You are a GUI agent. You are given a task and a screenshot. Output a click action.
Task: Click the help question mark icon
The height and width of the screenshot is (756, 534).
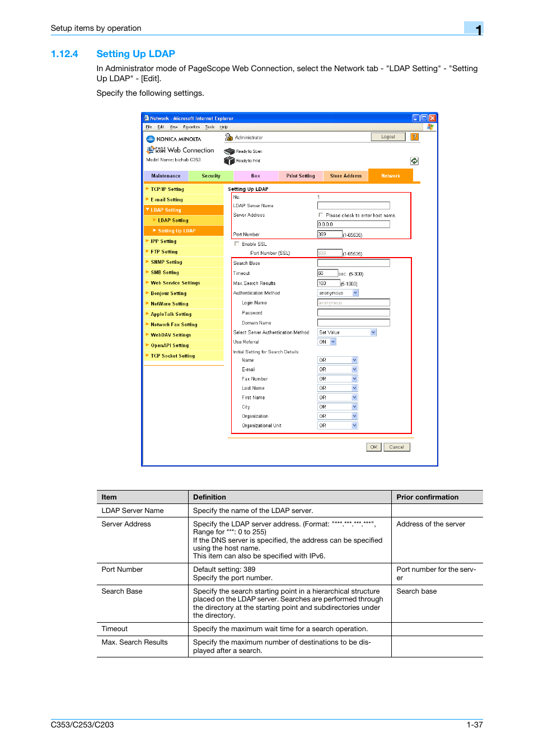(x=414, y=137)
